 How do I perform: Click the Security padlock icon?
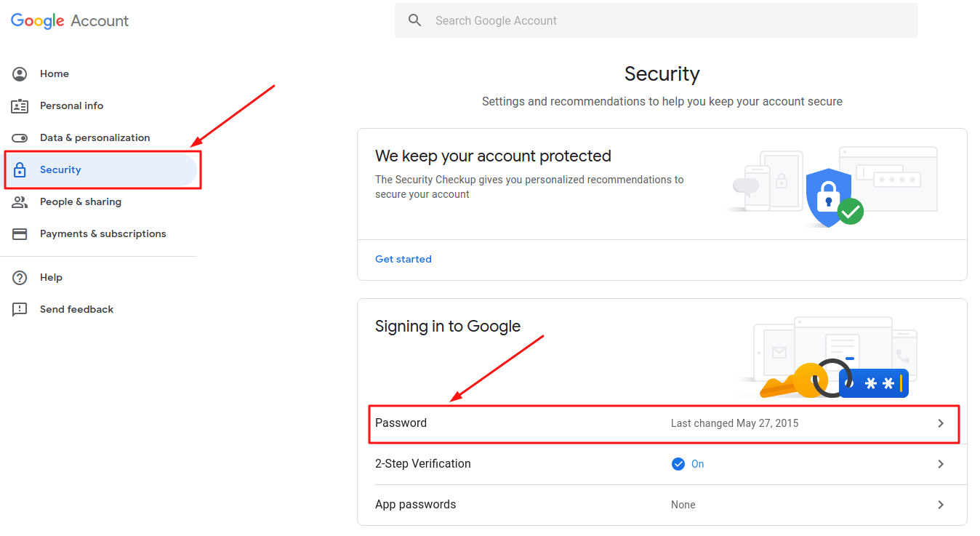[x=20, y=169]
